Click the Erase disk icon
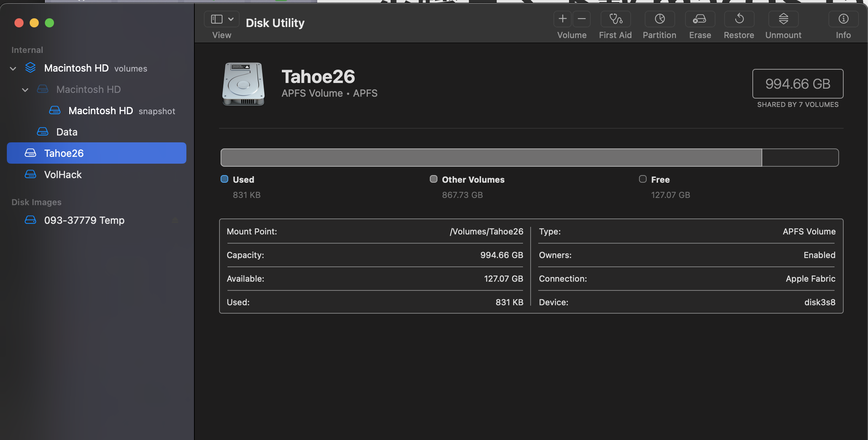Screen dimensions: 868x440 click(700, 19)
